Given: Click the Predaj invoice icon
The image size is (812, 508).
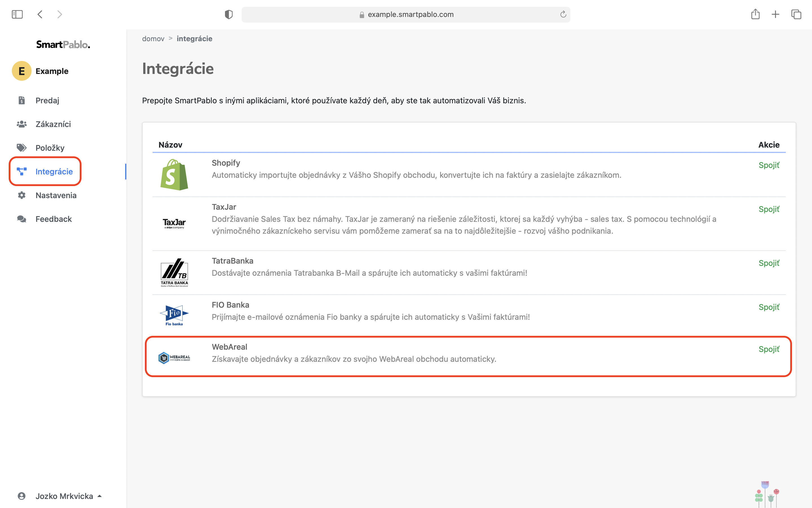Looking at the screenshot, I should click(22, 100).
